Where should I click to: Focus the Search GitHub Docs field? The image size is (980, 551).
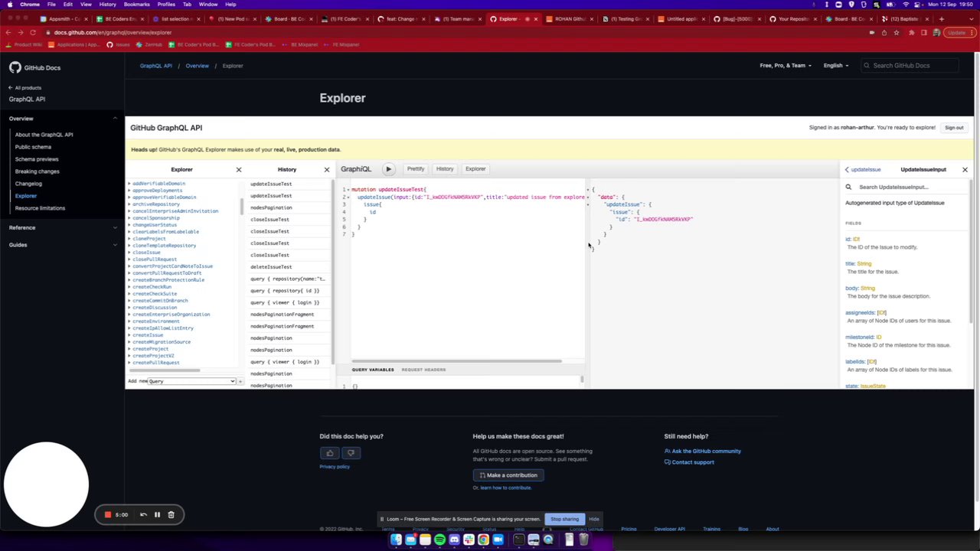point(909,66)
